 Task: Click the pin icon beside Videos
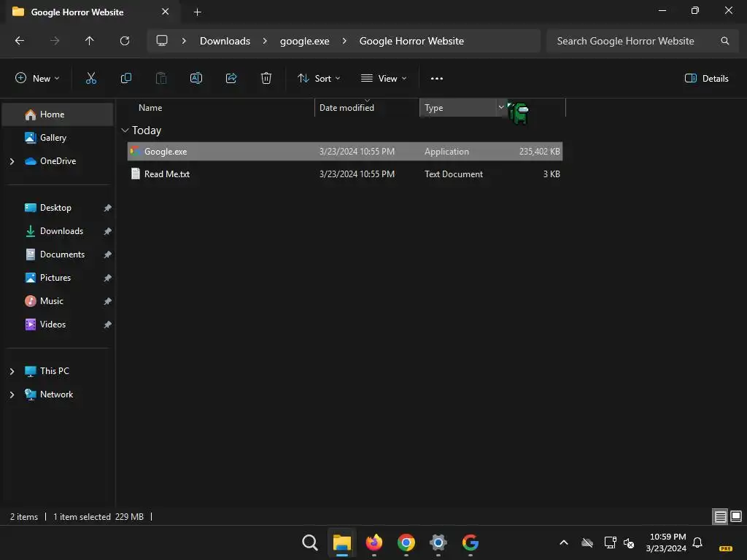tap(108, 324)
